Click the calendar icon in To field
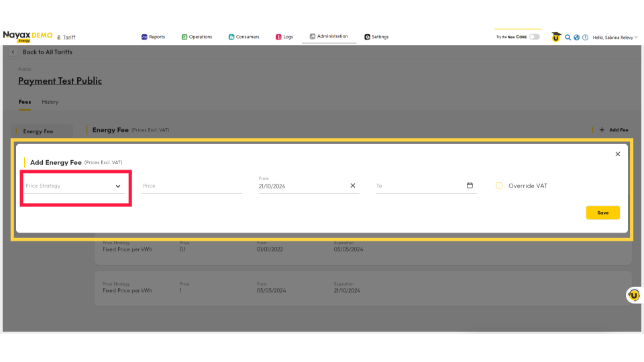The width and height of the screenshot is (644, 362). pos(470,186)
